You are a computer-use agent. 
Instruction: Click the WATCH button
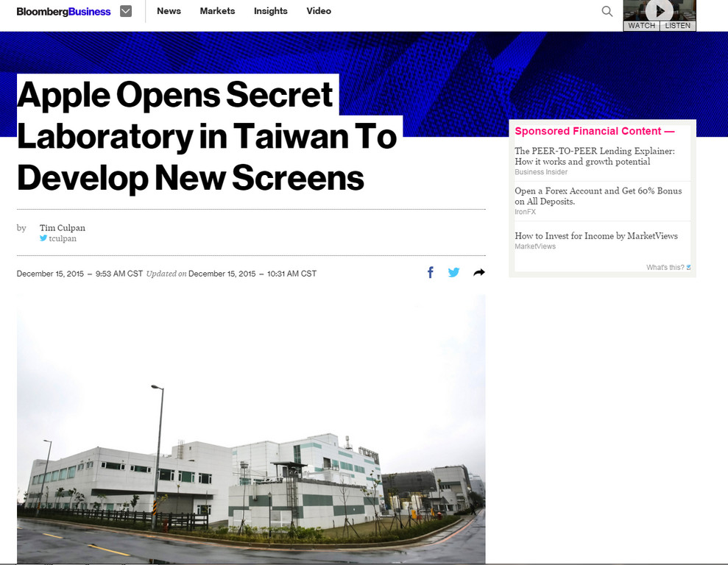(641, 26)
